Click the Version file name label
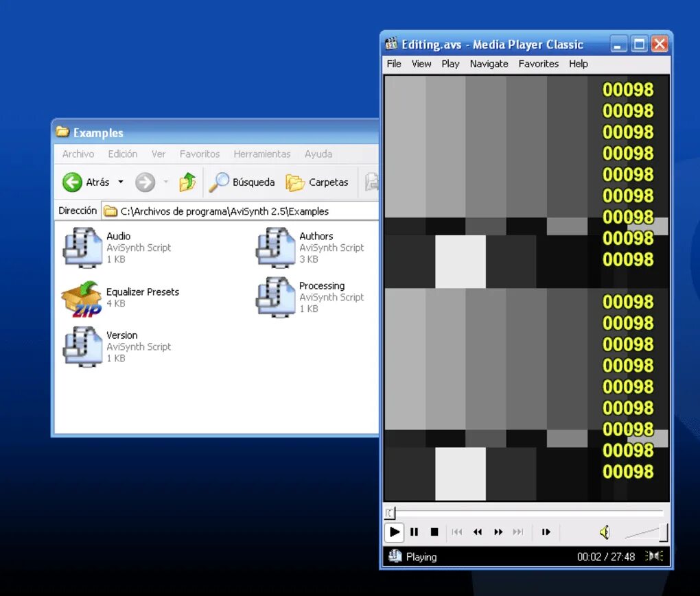Image resolution: width=700 pixels, height=596 pixels. point(122,335)
